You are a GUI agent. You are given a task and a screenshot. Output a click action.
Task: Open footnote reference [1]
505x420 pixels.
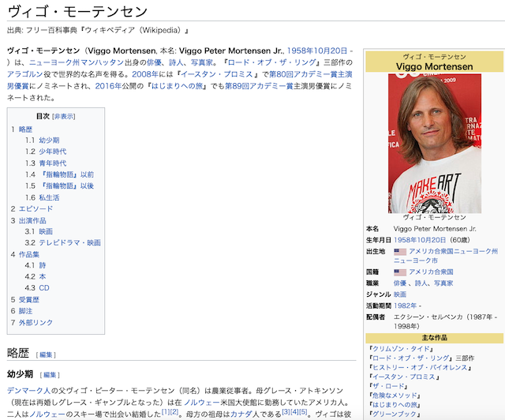point(165,411)
